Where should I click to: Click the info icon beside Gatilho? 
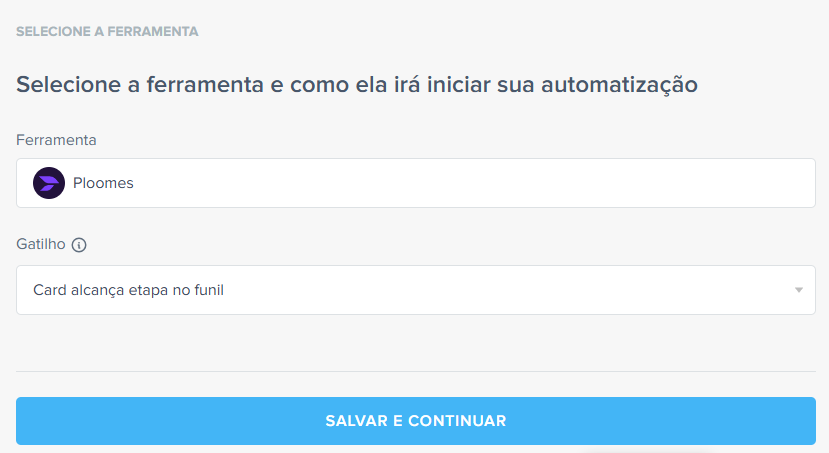79,245
